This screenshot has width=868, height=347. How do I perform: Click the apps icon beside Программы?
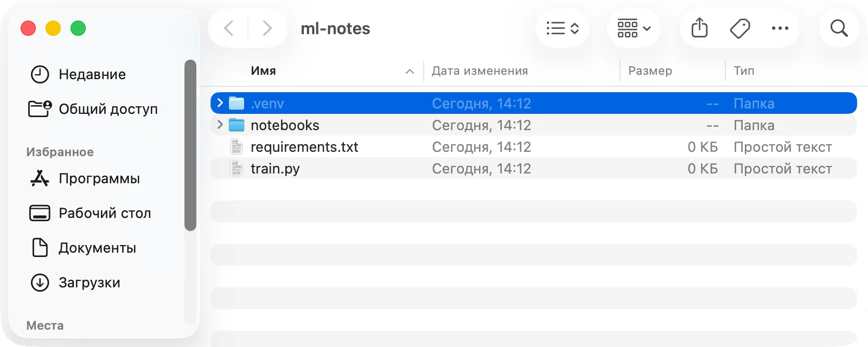(x=40, y=178)
